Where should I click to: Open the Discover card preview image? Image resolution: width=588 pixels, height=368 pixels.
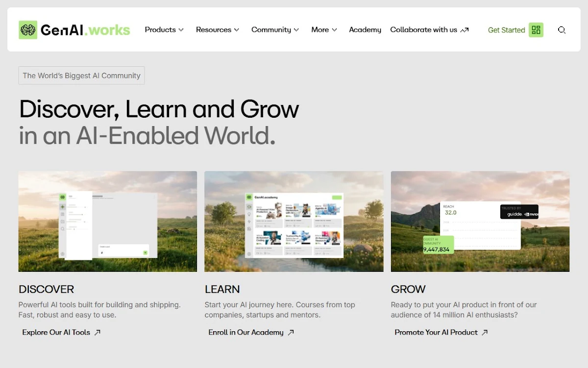(x=108, y=221)
